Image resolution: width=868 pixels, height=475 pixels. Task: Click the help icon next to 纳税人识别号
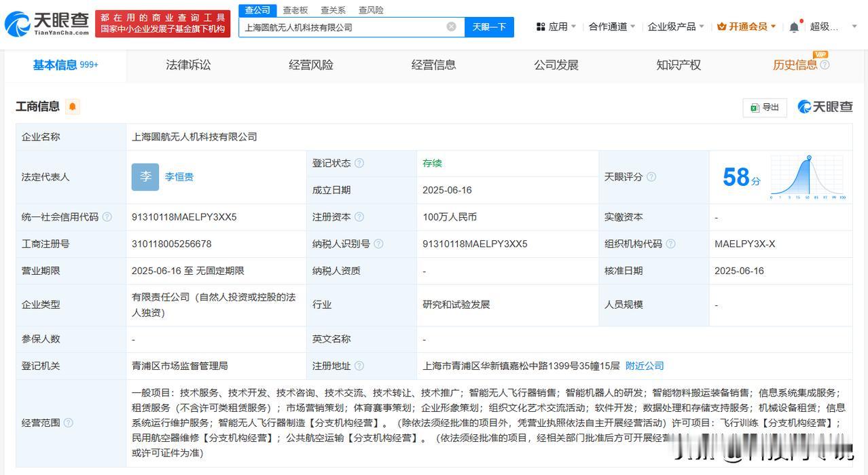(x=378, y=244)
